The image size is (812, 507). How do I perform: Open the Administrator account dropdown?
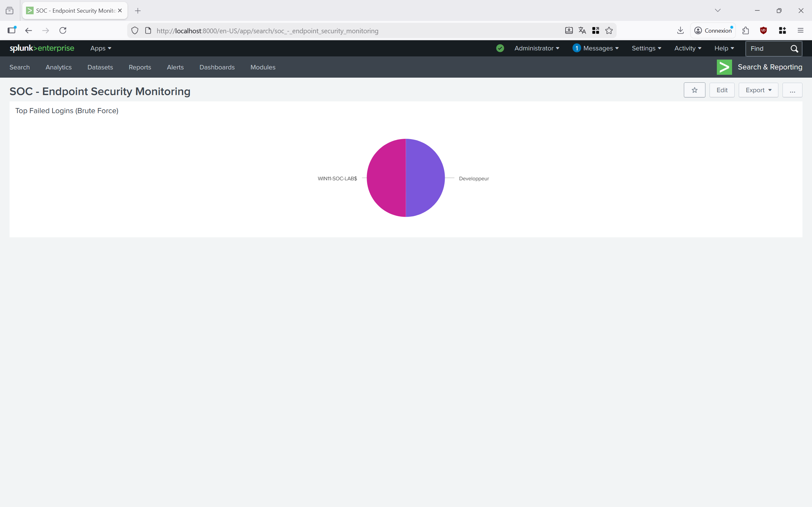pyautogui.click(x=537, y=48)
